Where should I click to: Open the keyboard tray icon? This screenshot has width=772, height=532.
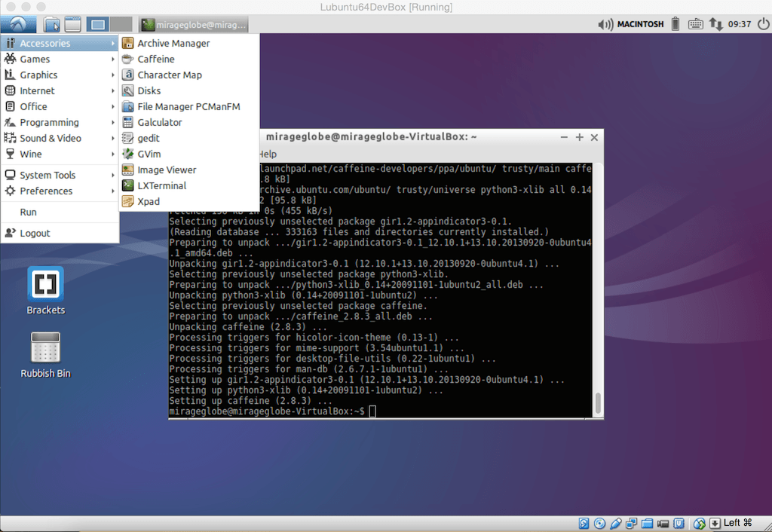tap(695, 24)
